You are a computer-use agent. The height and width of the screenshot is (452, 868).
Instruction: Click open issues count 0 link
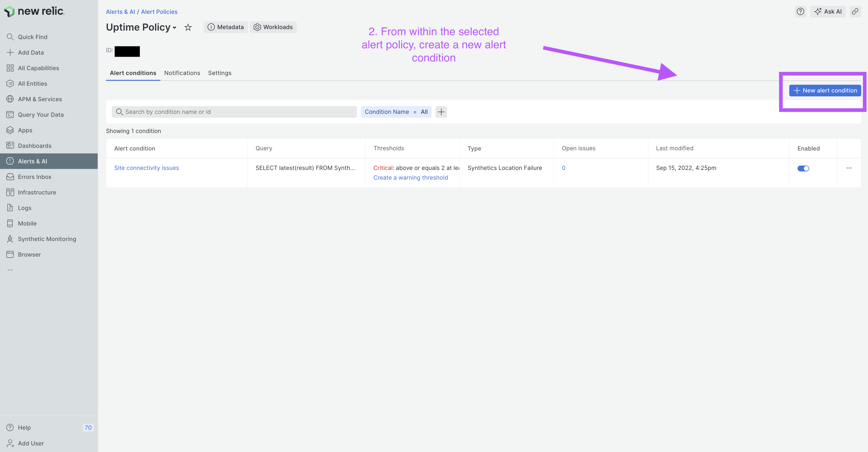tap(563, 168)
